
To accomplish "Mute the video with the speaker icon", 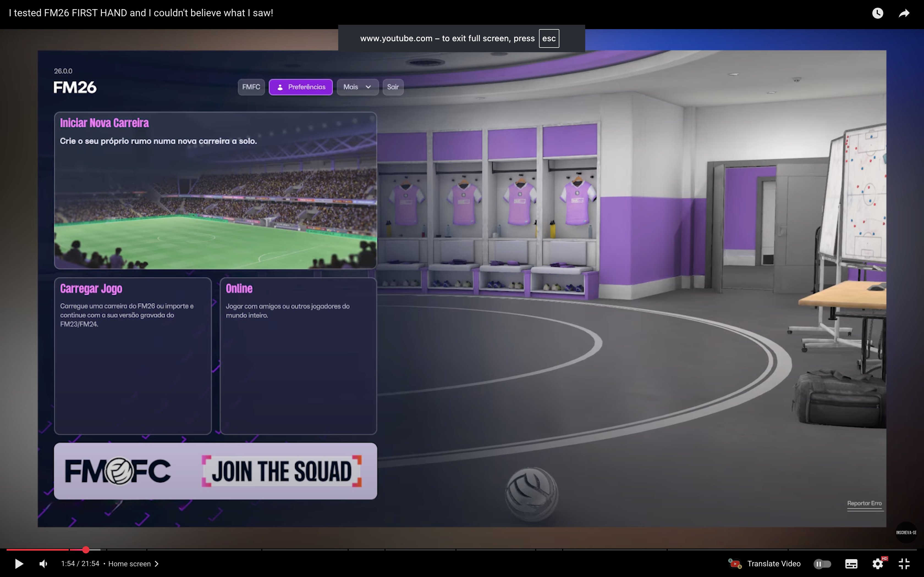I will 43,564.
